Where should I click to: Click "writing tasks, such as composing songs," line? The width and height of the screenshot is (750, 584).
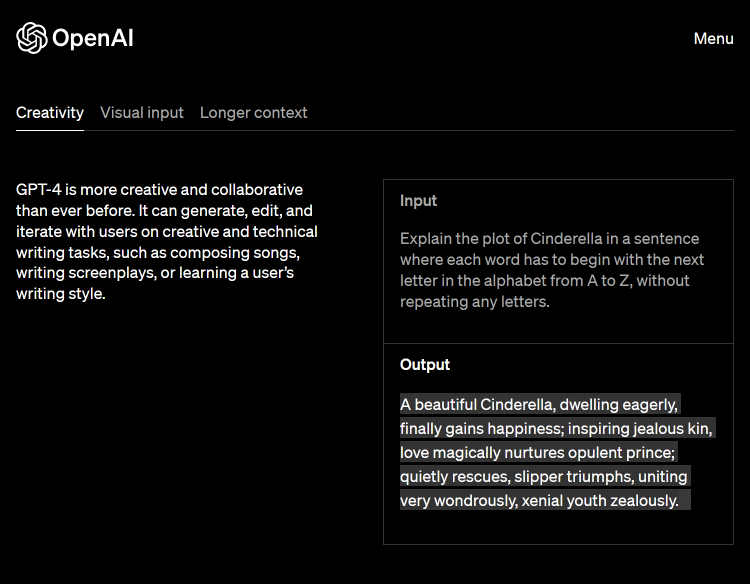point(158,253)
